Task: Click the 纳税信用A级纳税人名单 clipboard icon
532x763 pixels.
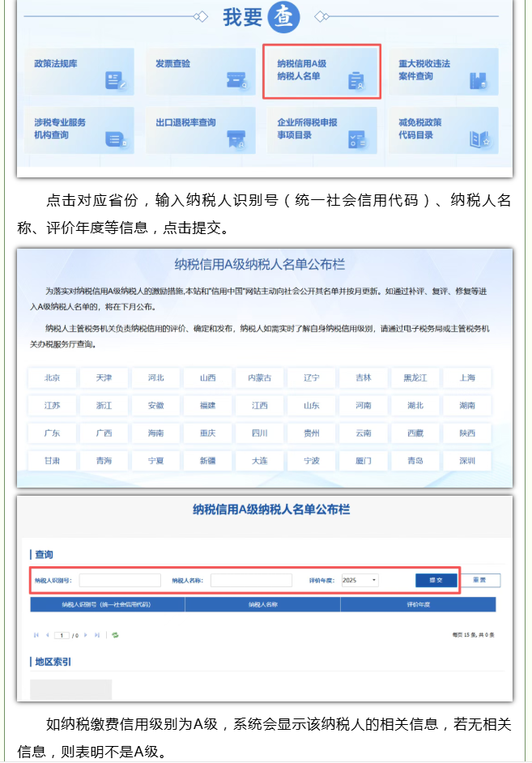Action: 355,80
